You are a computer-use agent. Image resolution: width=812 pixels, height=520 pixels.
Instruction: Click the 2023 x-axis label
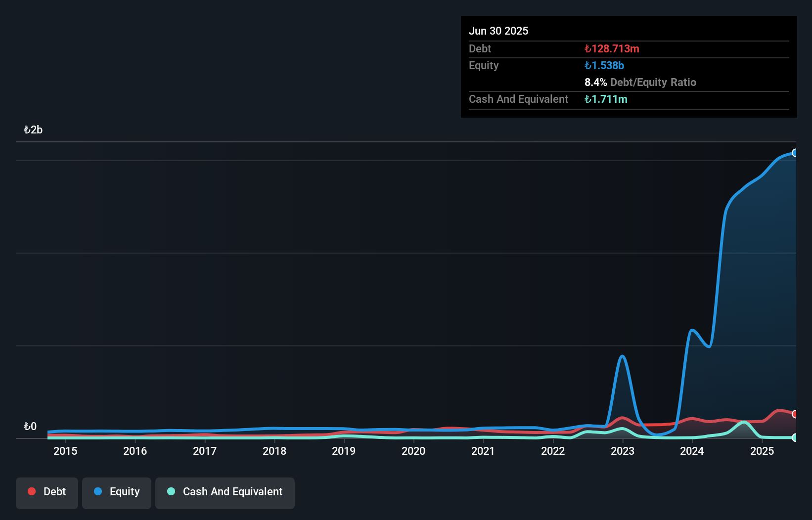pos(623,451)
